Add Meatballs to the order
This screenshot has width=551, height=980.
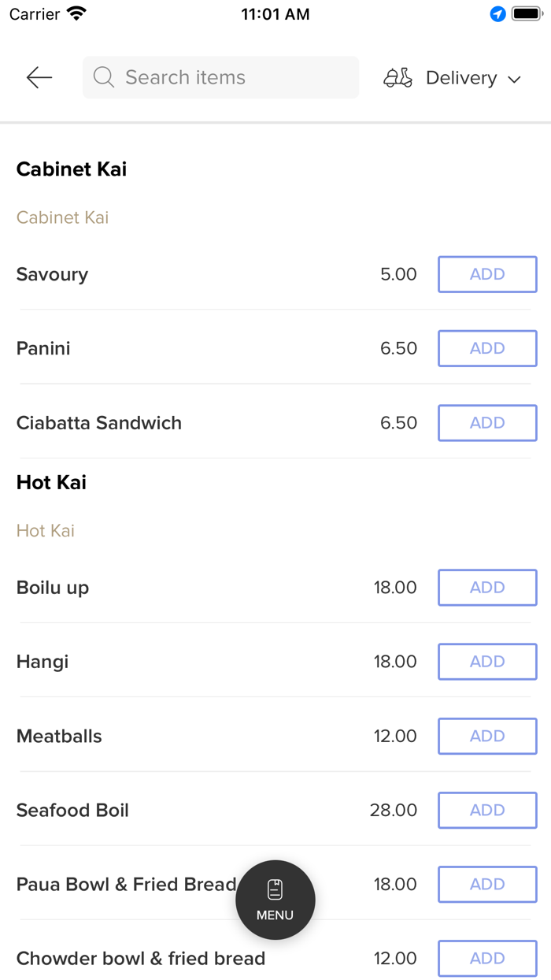(x=487, y=736)
